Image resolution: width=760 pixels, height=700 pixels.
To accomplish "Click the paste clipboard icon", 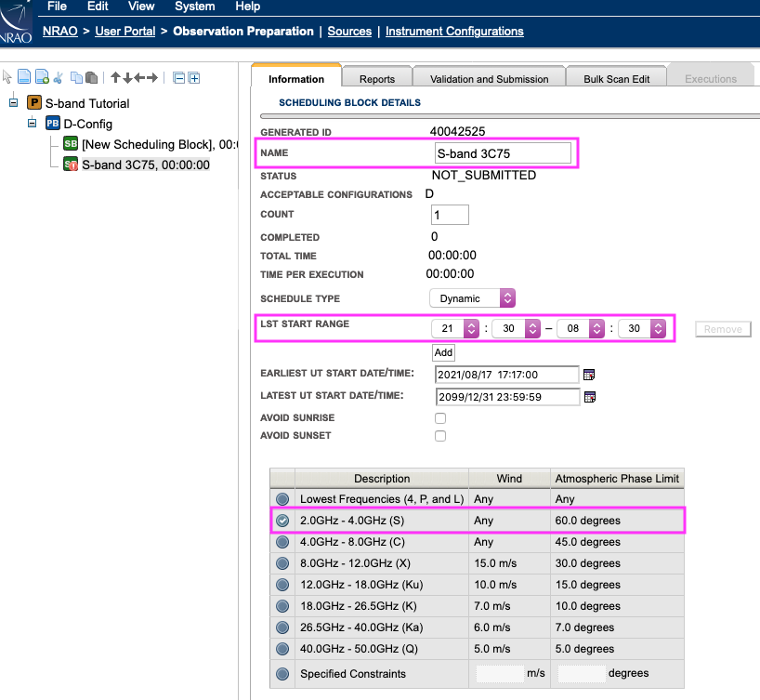I will [91, 77].
